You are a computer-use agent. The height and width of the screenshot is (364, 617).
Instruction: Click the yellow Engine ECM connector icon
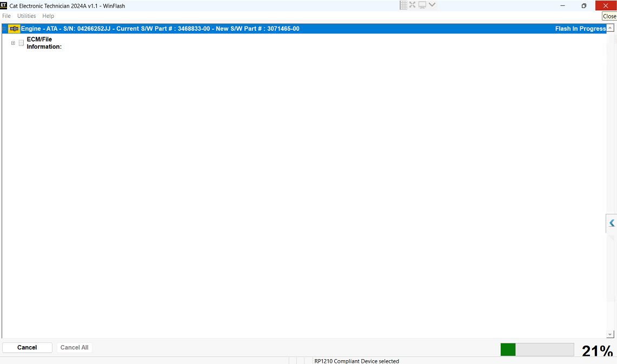click(x=14, y=29)
